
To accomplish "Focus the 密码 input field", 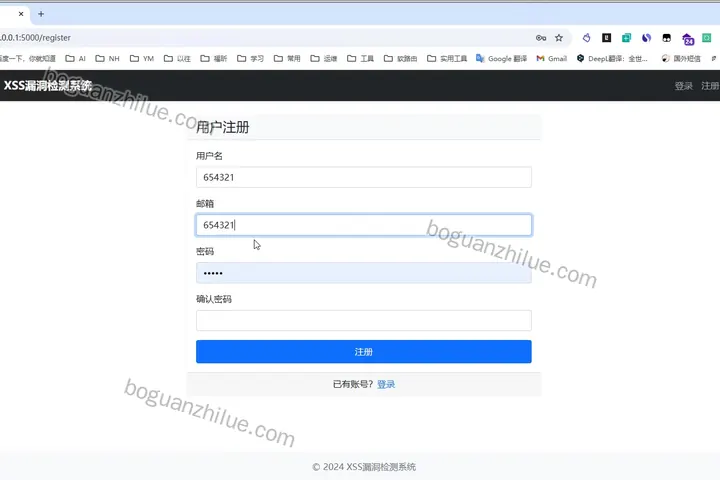I will [364, 273].
